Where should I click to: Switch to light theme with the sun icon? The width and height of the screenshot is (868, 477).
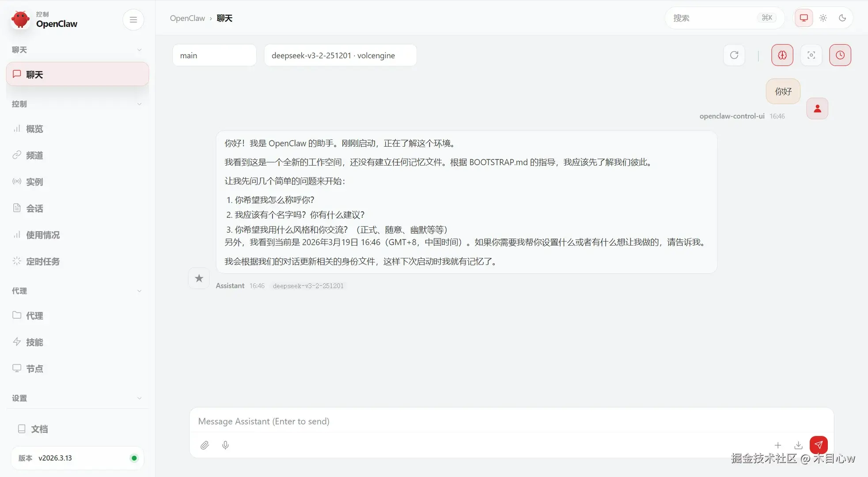[x=823, y=18]
